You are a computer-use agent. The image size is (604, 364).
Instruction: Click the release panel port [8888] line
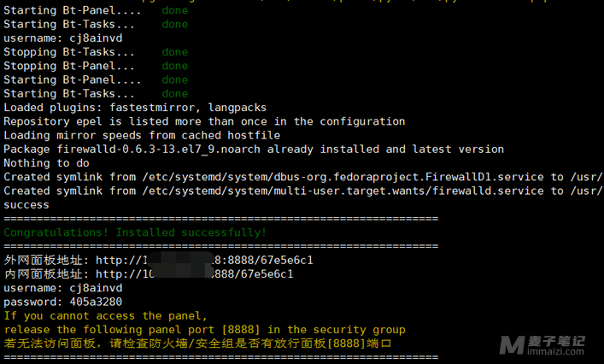[x=204, y=330]
